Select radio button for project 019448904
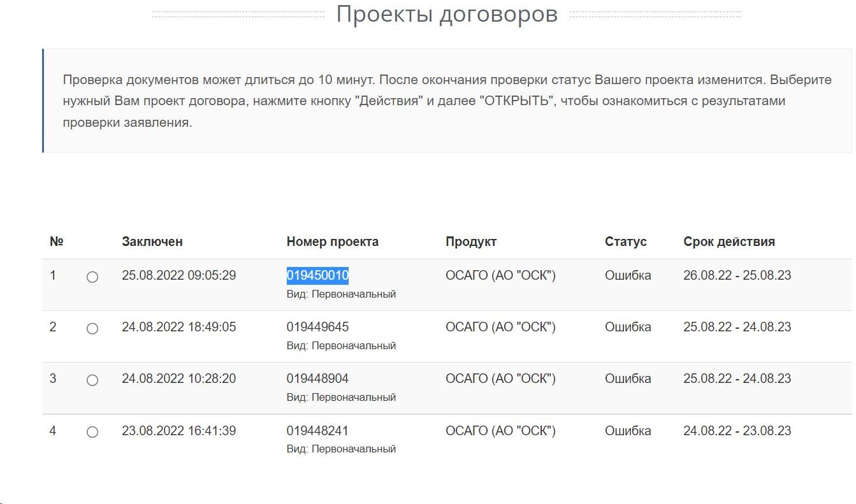This screenshot has width=856, height=504. [92, 380]
